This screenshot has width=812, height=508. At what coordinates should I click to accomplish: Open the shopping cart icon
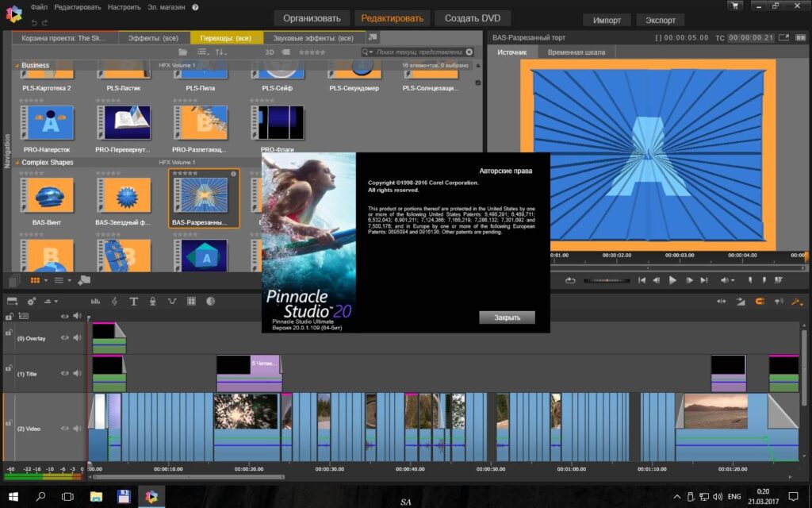[735, 6]
